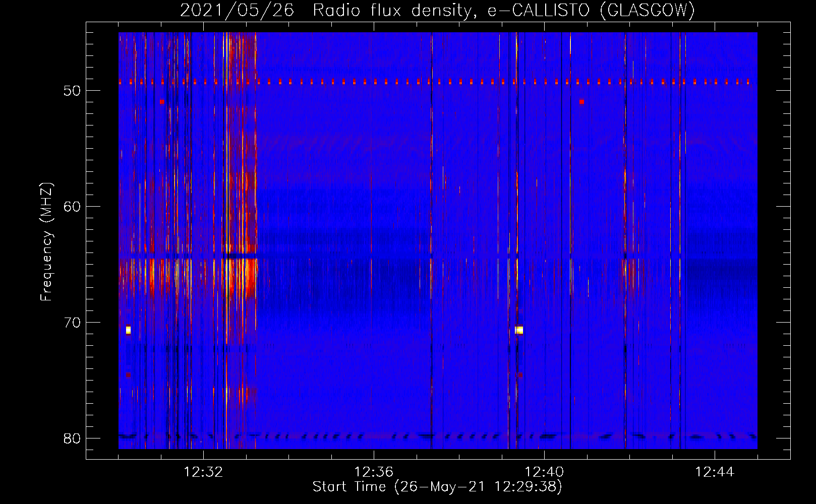The width and height of the screenshot is (816, 504).
Task: Click the 'Start Time (26-May-21 12:29:38)' label
Action: tap(437, 487)
